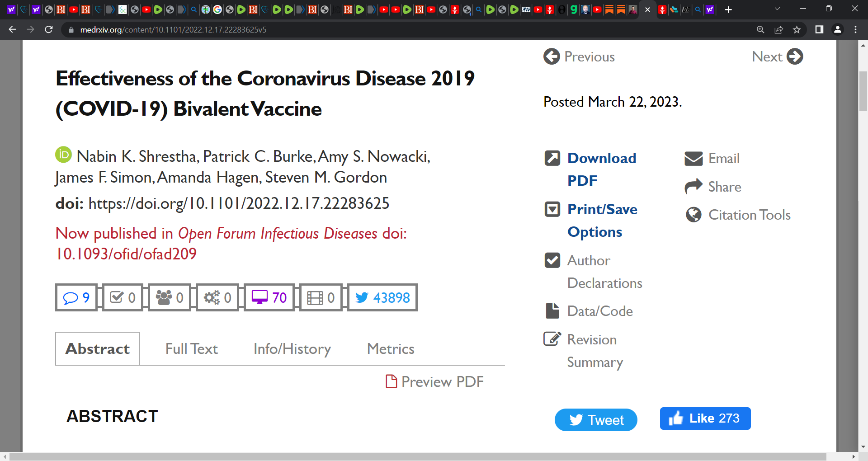
Task: Click the Twitter mentions counter 43898
Action: (382, 297)
